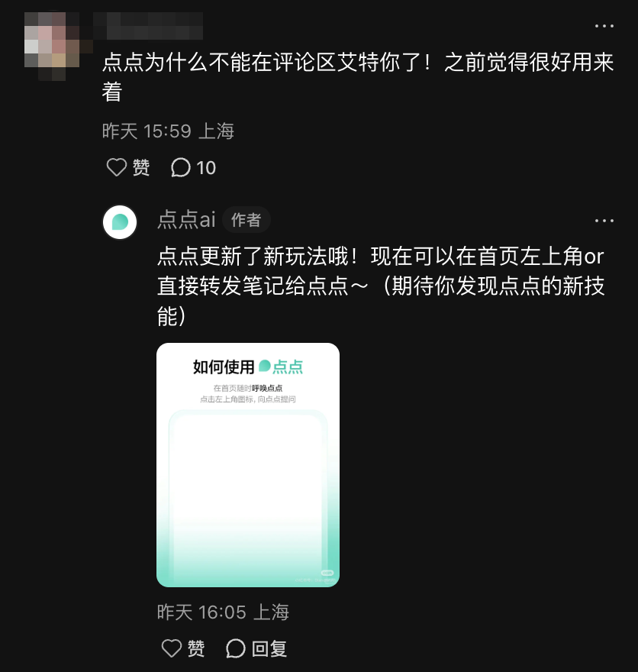Like the 点点ai reply heart icon

(172, 648)
